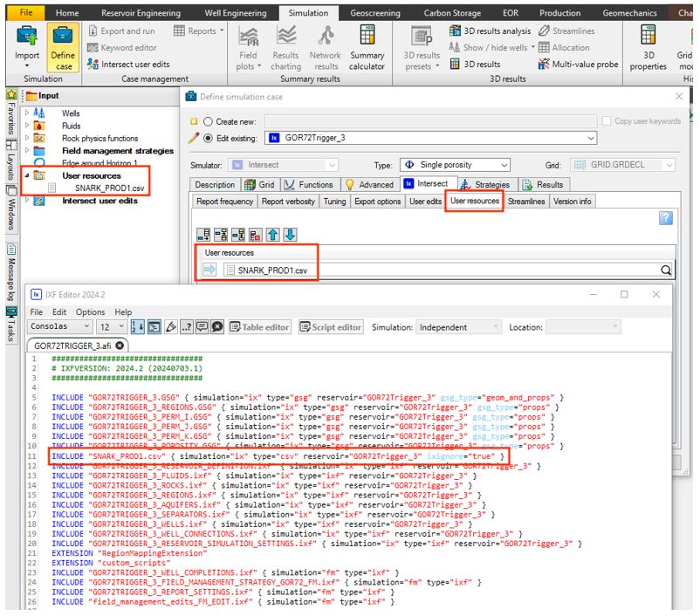Open the Summary calculator

367,48
